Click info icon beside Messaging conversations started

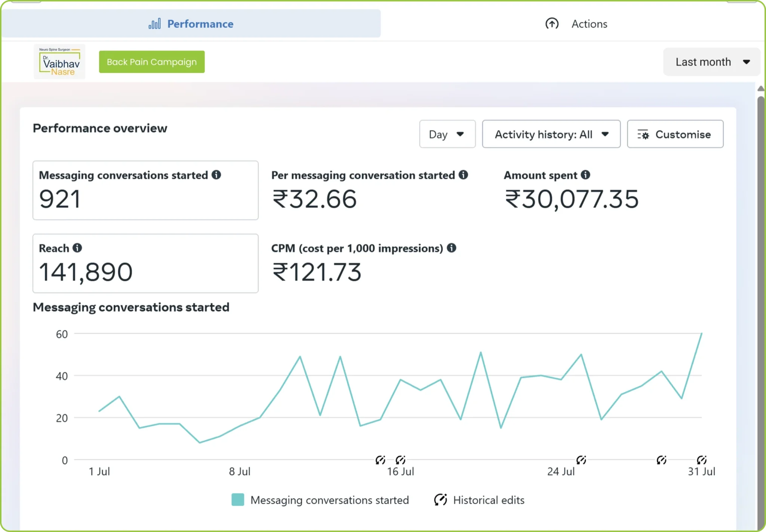pyautogui.click(x=216, y=175)
